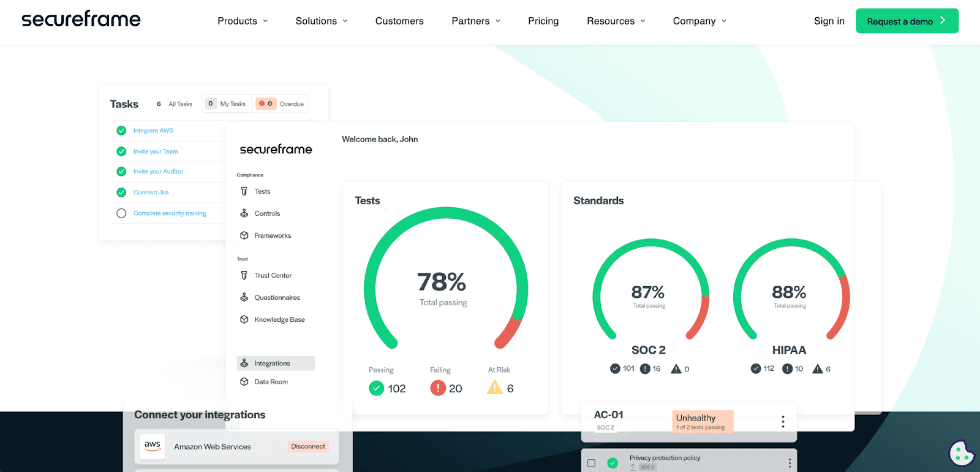Click the Trust Center sidebar icon

(x=244, y=275)
